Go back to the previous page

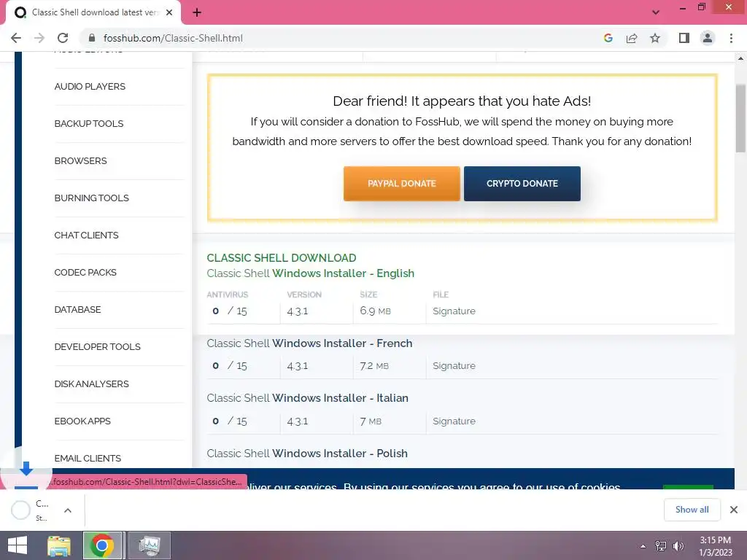click(16, 38)
